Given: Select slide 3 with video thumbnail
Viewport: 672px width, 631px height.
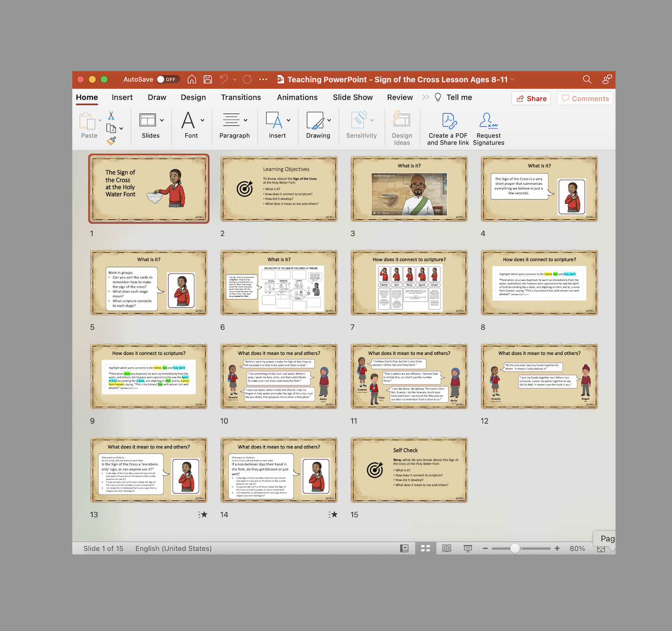Looking at the screenshot, I should tap(409, 189).
